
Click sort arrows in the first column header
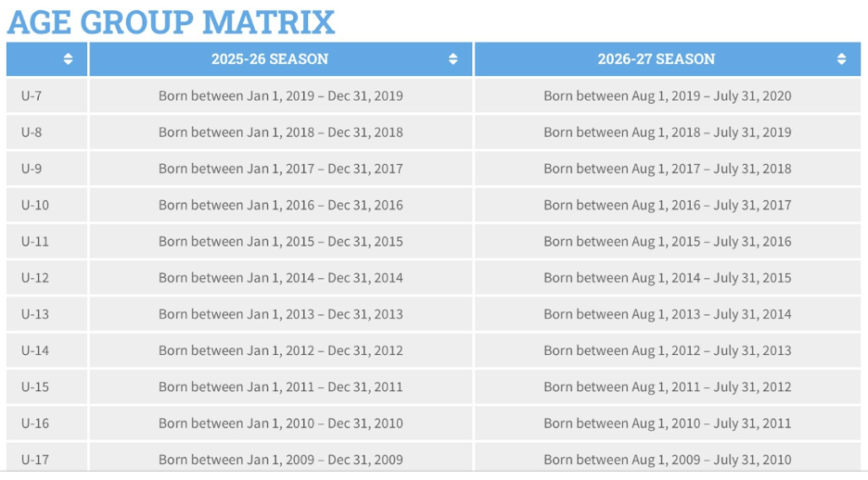68,59
